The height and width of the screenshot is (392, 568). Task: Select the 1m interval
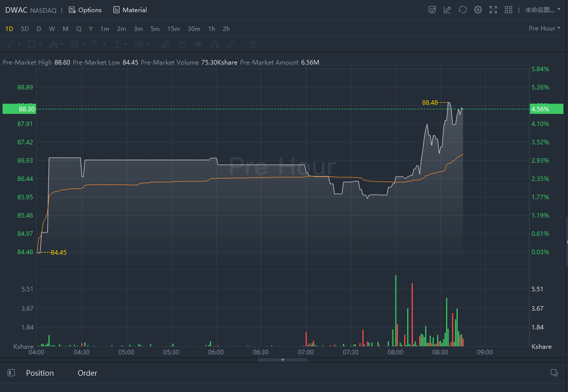point(105,28)
